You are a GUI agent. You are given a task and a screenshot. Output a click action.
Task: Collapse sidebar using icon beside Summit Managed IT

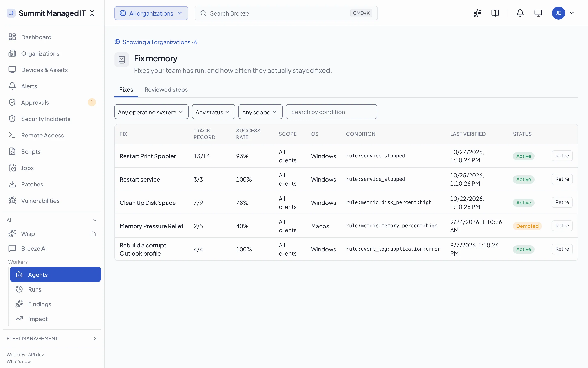[x=92, y=13]
